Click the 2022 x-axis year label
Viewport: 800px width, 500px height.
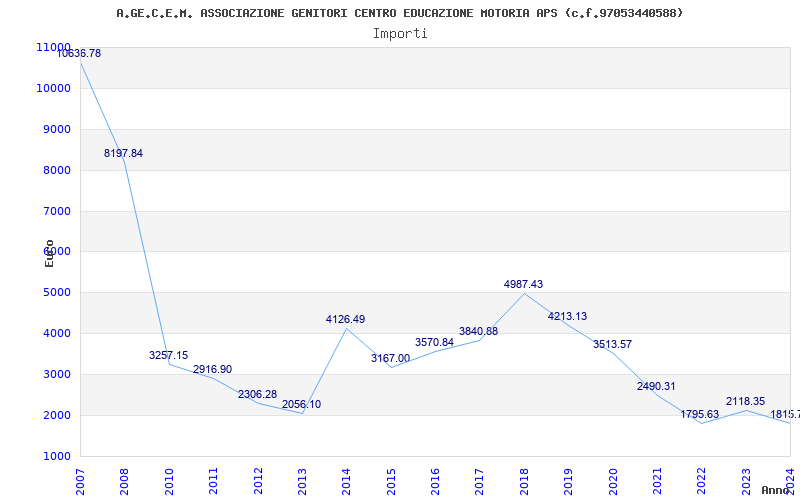(x=702, y=481)
